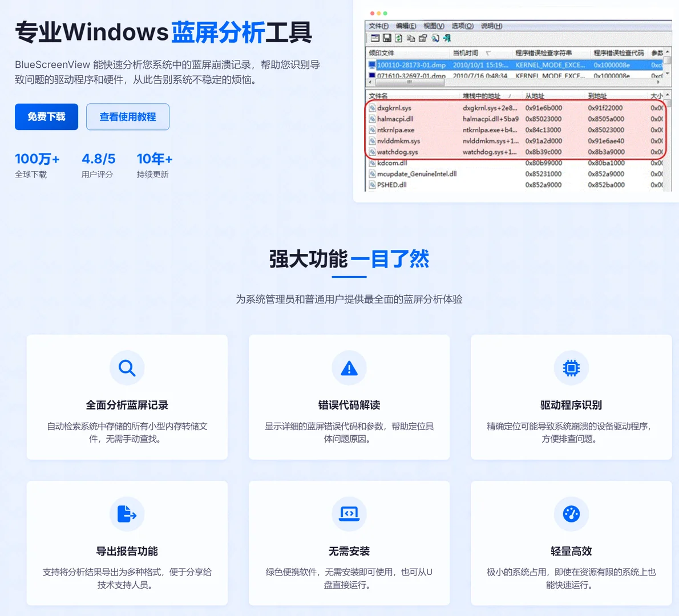Image resolution: width=679 pixels, height=616 pixels.
Task: Click the laptop icon on 无需安装 card
Action: [x=349, y=514]
